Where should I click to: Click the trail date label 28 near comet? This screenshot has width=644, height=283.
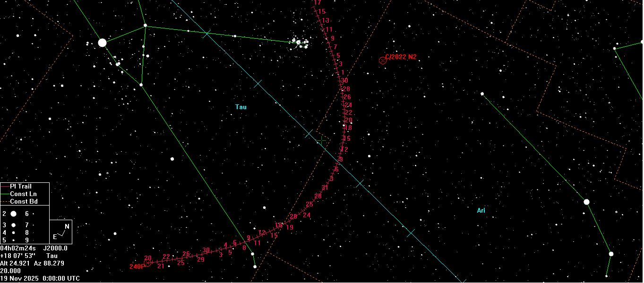click(346, 89)
